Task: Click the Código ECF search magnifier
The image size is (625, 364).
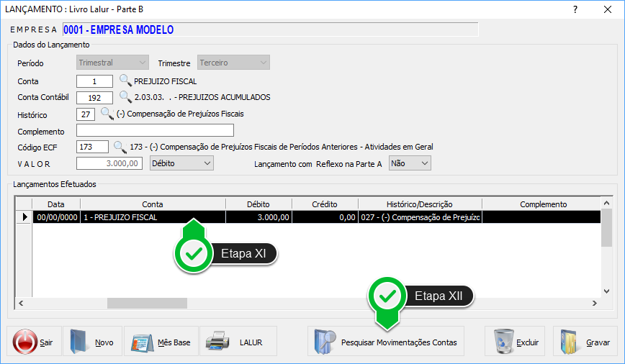Action: tap(120, 147)
